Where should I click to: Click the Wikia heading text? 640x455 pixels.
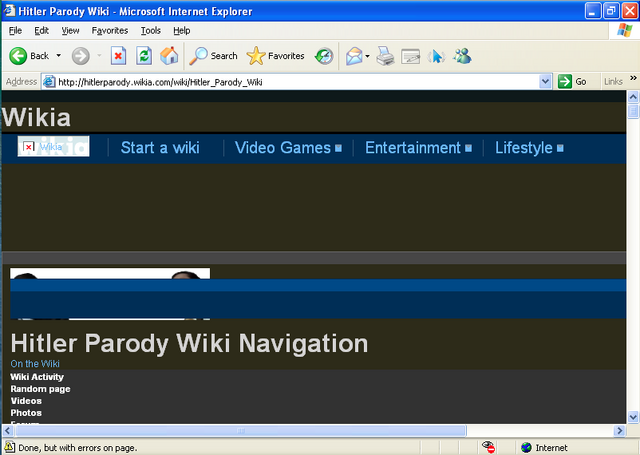click(x=36, y=117)
